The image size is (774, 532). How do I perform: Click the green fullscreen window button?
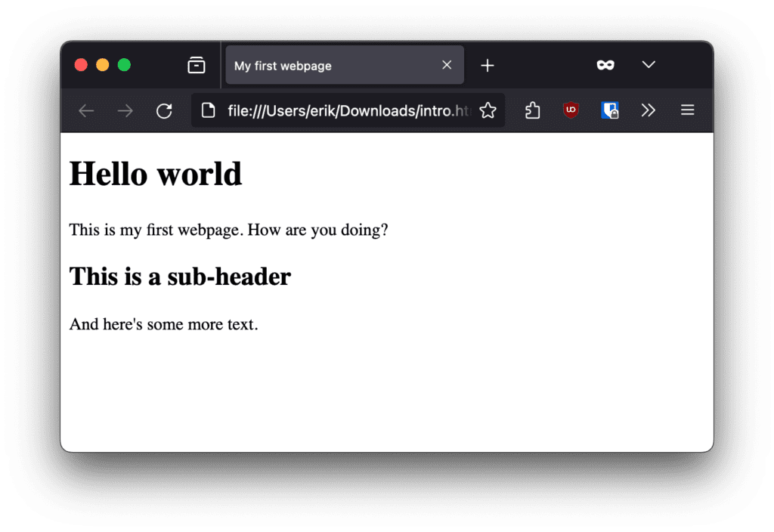pyautogui.click(x=124, y=65)
